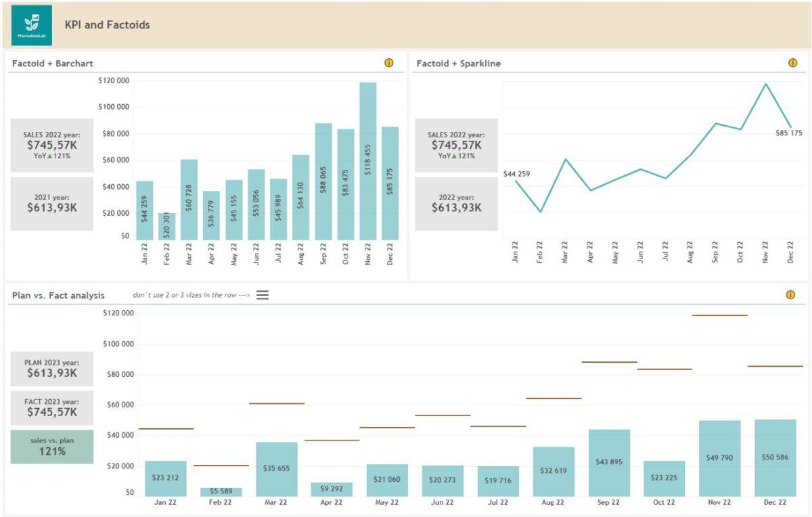Image resolution: width=812 pixels, height=517 pixels.
Task: Select the Sep 22 bar labeled $88 065
Action: pos(323,181)
